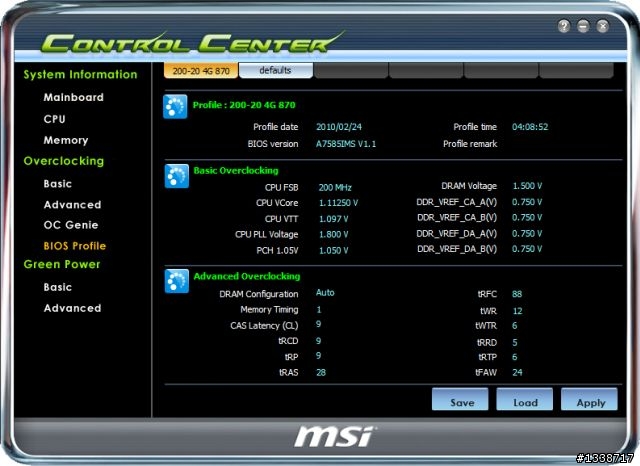640x466 pixels.
Task: Click the Profile section dial icon
Action: [175, 107]
